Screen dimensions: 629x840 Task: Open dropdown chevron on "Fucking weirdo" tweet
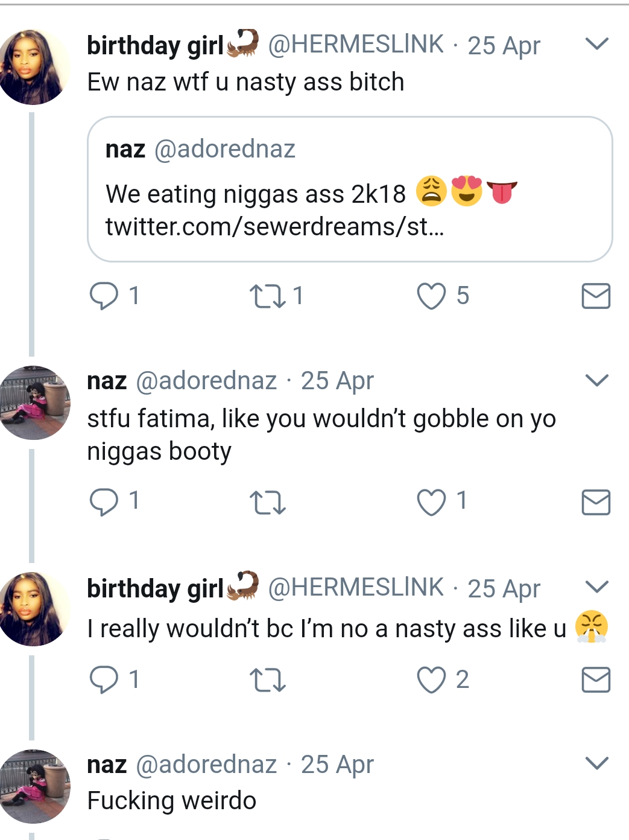click(x=596, y=763)
